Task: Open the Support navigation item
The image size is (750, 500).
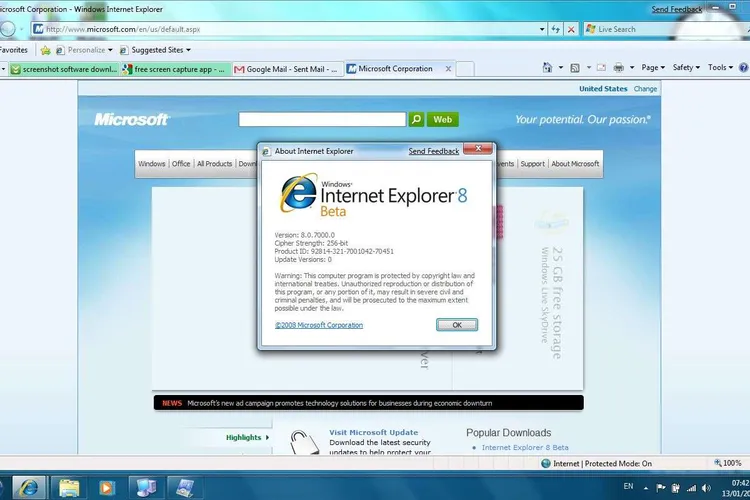Action: coord(532,164)
